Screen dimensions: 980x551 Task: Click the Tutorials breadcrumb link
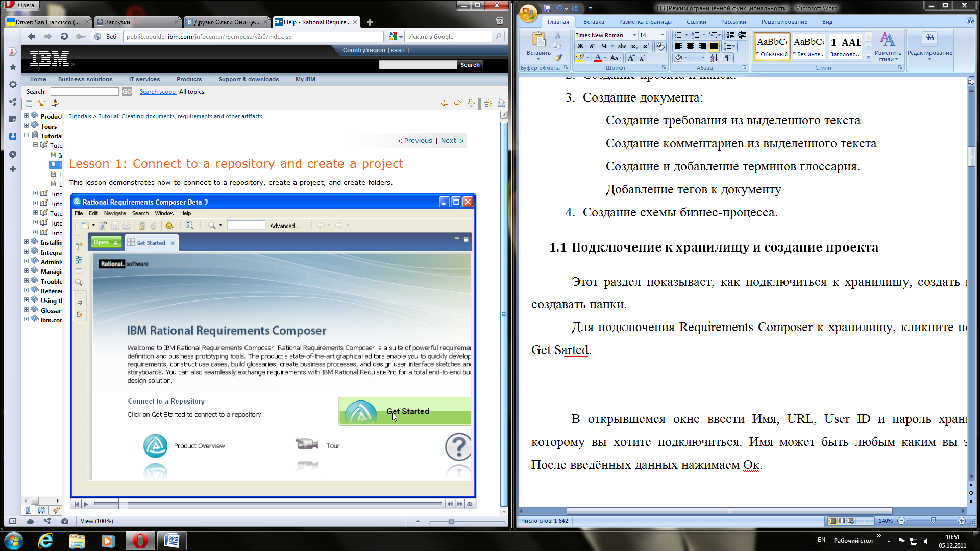click(x=80, y=116)
